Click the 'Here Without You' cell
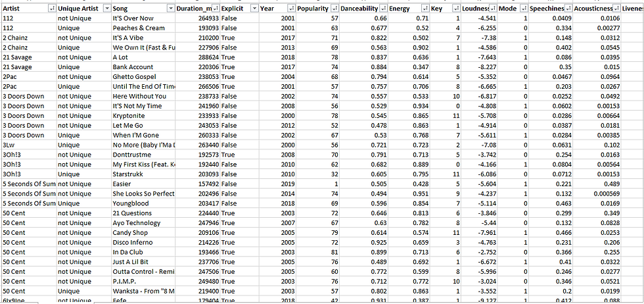The height and width of the screenshot is (304, 644). (x=143, y=96)
